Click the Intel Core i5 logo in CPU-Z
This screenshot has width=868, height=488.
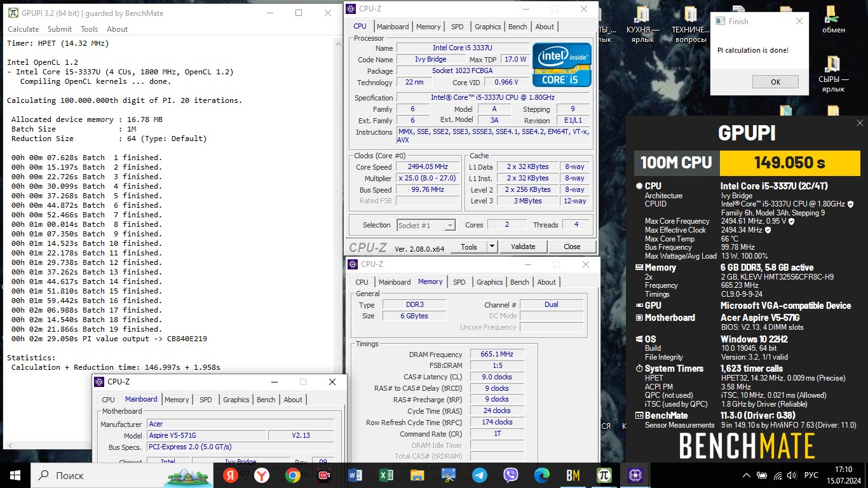[562, 65]
